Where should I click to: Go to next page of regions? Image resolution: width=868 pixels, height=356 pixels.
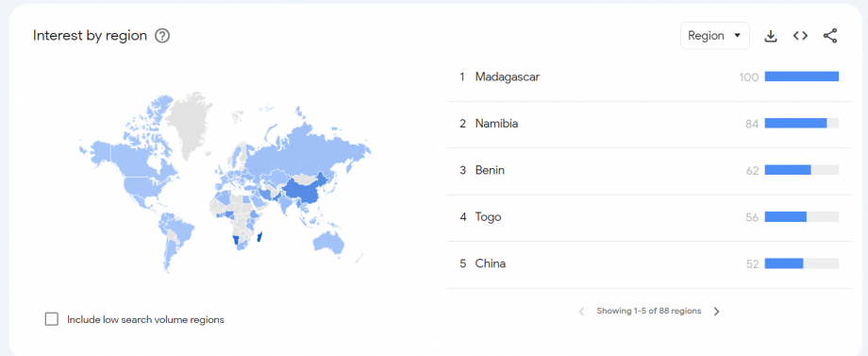tap(716, 312)
